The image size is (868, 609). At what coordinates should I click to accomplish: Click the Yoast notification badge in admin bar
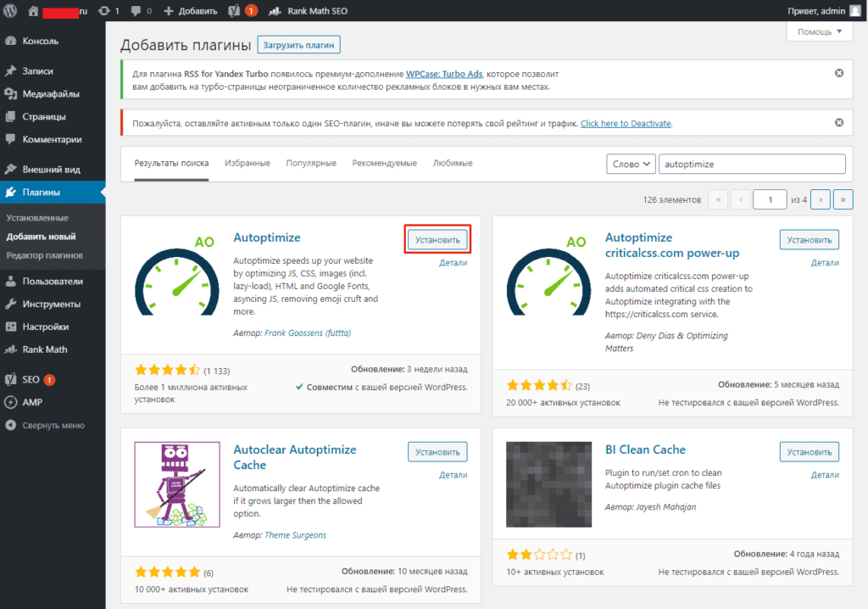click(x=251, y=10)
